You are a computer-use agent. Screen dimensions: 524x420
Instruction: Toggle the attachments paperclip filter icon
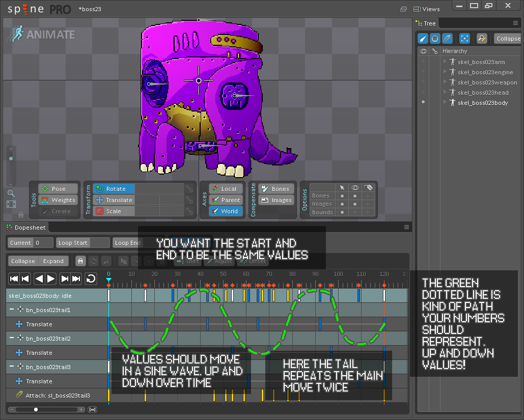click(447, 39)
